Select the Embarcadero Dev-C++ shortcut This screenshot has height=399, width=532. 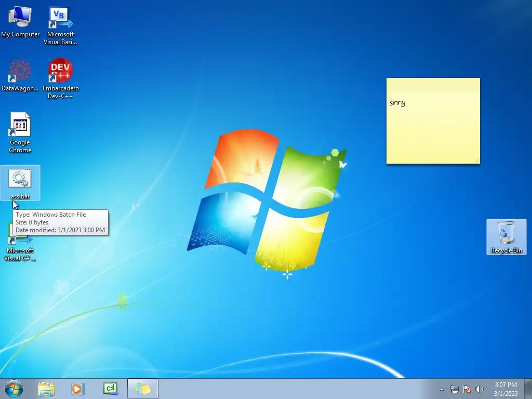click(x=60, y=79)
